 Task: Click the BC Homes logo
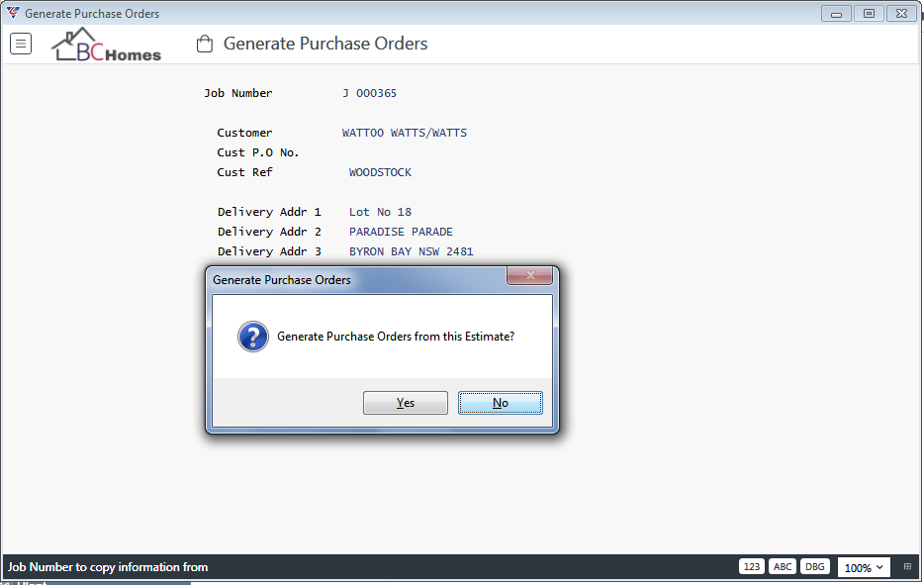coord(106,45)
